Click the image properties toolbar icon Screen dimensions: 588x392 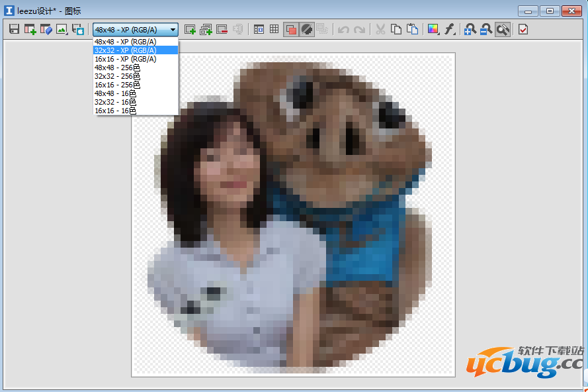point(259,29)
